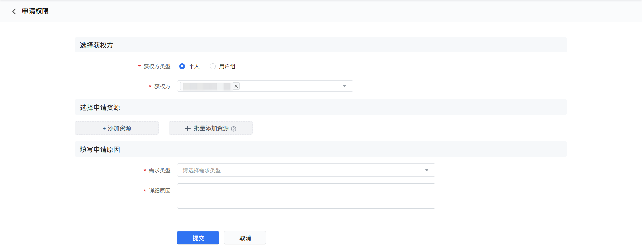Click the 需求类型 field label
Screen dimensions: 644x250
click(160, 170)
